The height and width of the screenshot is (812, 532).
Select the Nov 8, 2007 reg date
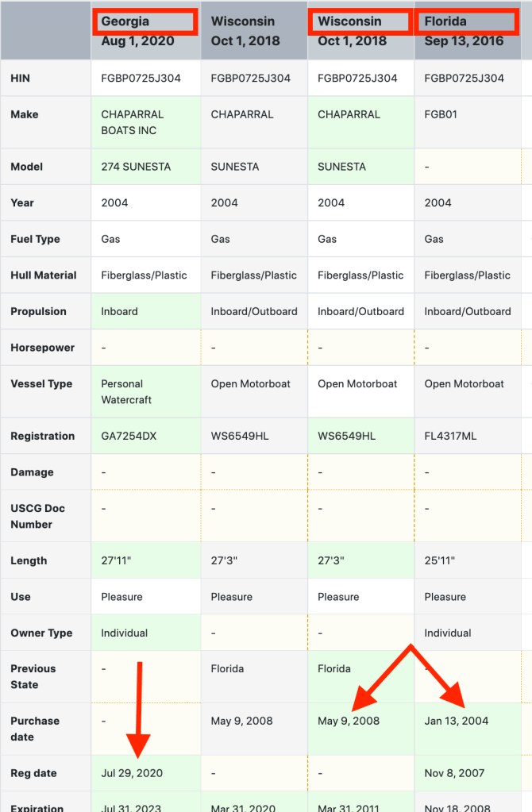(x=454, y=773)
